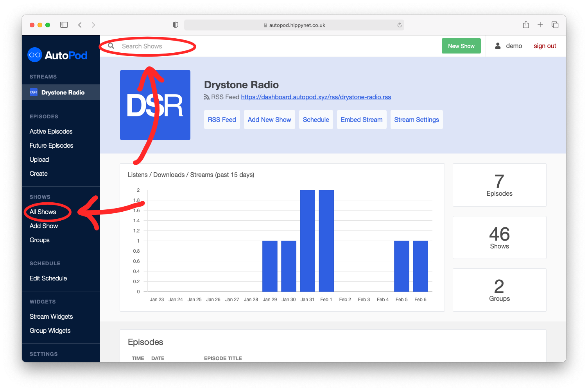Open Edit Schedule in the sidebar
The image size is (588, 391).
[48, 278]
